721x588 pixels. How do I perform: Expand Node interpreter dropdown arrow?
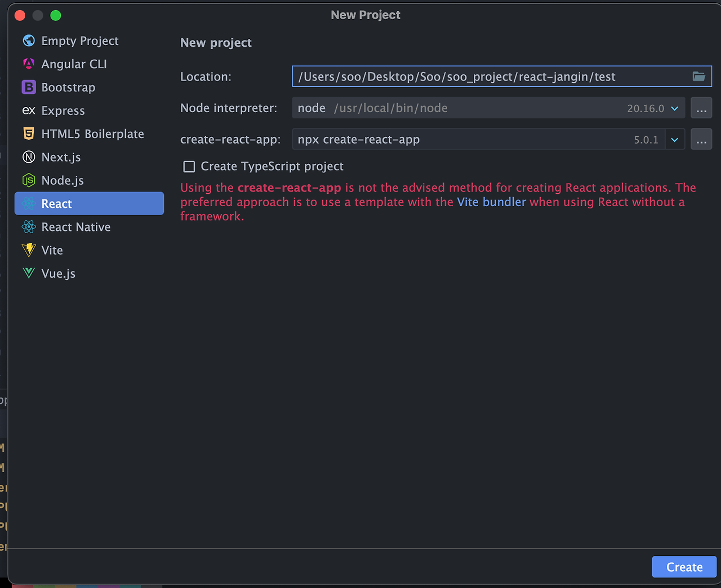pyautogui.click(x=675, y=108)
